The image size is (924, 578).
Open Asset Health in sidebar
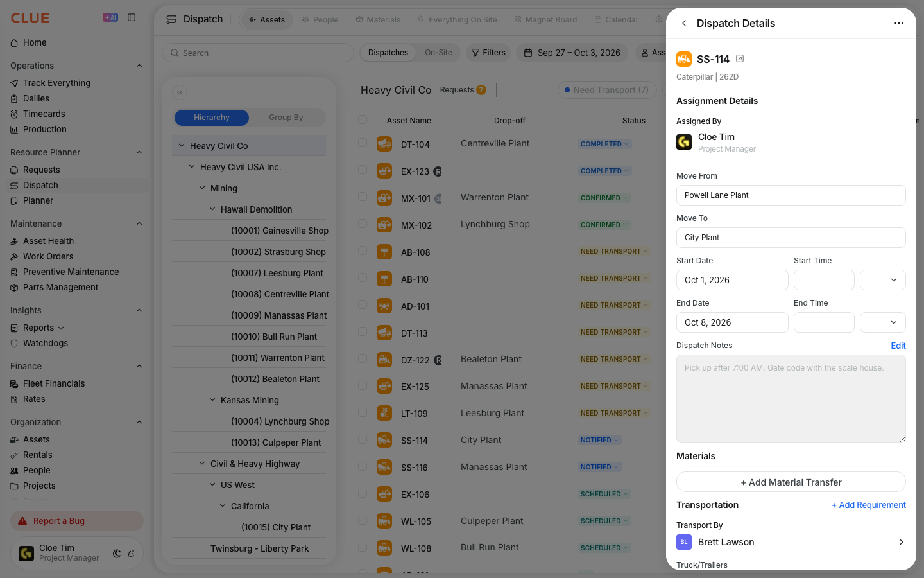48,241
